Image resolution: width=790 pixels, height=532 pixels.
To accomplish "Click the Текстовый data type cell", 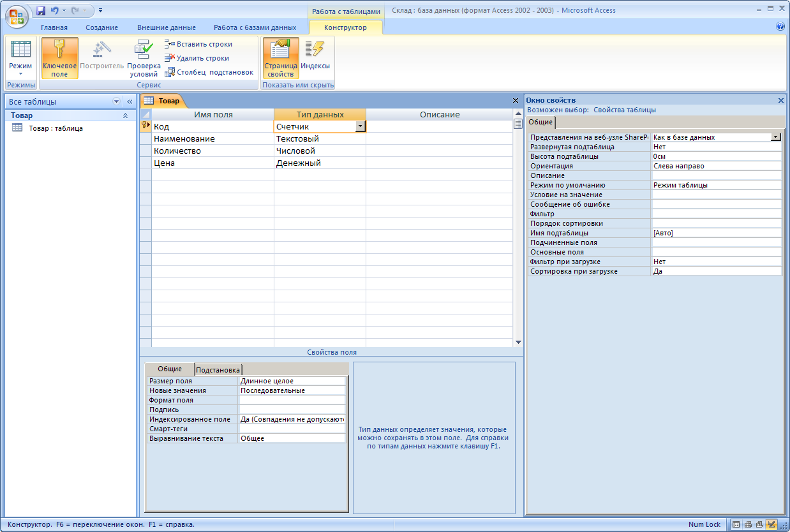I will tap(320, 138).
